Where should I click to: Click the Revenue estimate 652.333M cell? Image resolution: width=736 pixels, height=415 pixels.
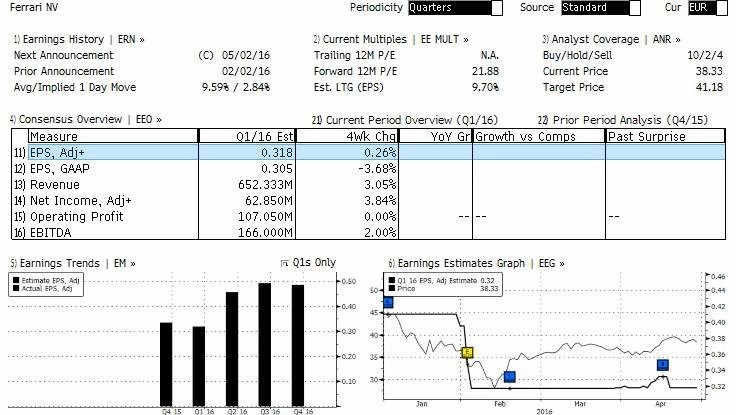tap(266, 185)
